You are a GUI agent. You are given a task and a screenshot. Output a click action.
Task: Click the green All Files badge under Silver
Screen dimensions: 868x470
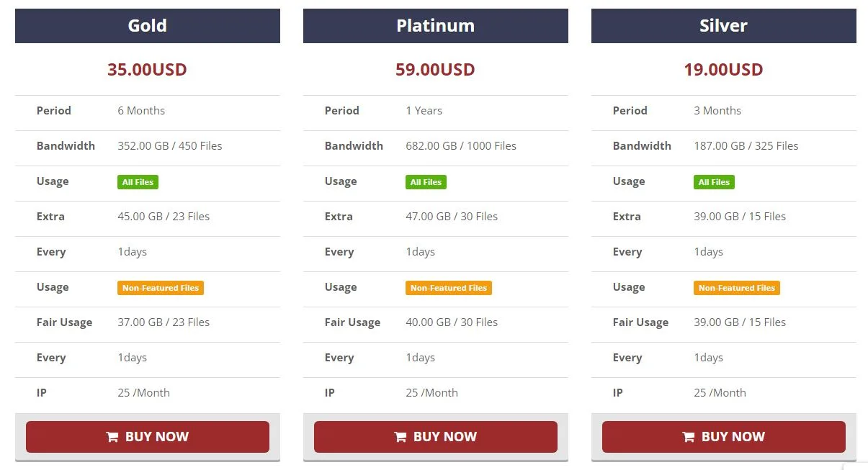(x=714, y=182)
